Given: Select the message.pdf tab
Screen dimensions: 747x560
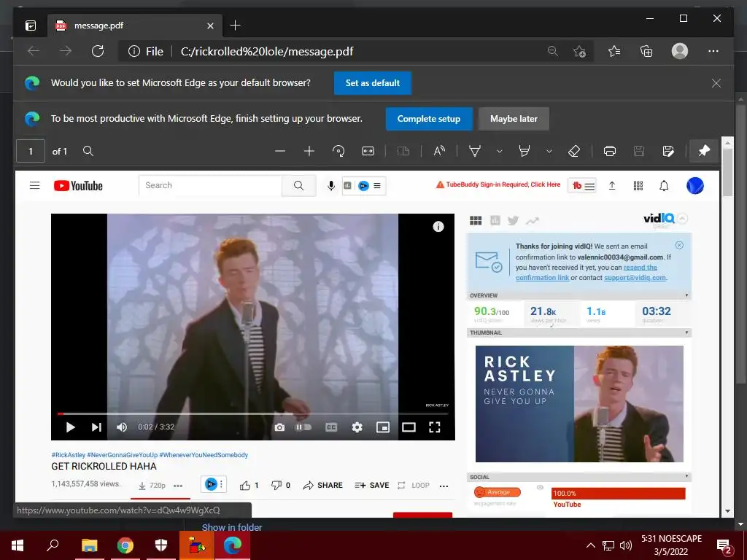Looking at the screenshot, I should pos(135,26).
